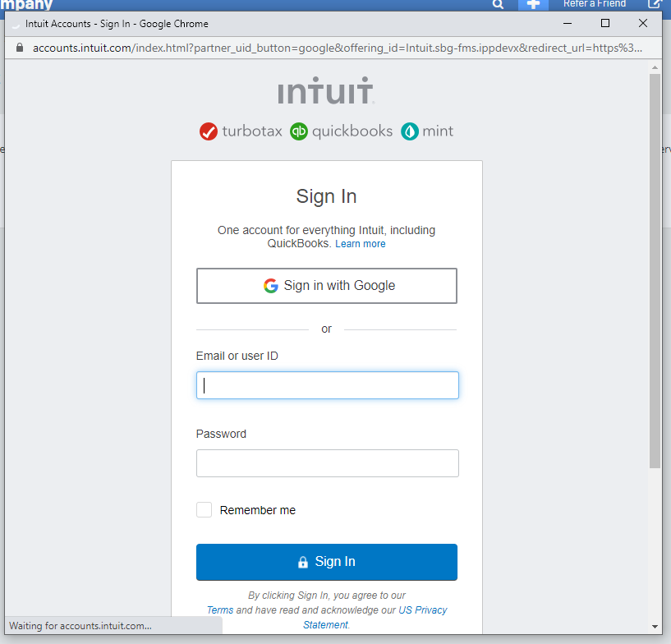Click the external-link icon in the background window header

(x=655, y=4)
